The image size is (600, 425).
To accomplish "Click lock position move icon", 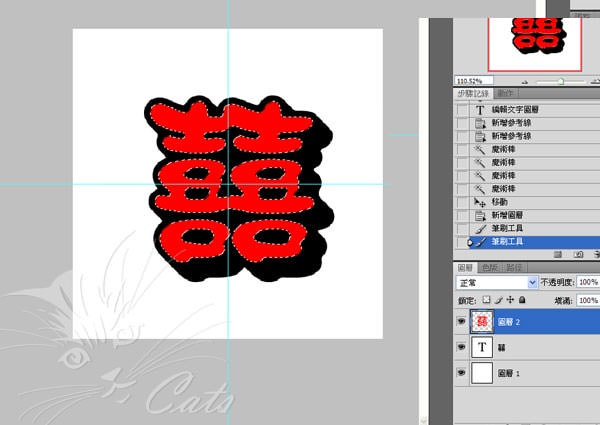I will tap(509, 299).
